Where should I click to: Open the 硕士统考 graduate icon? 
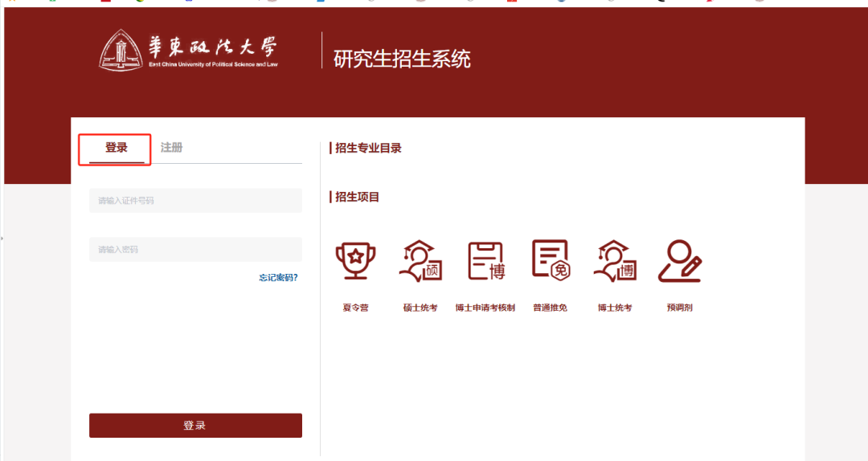click(420, 261)
